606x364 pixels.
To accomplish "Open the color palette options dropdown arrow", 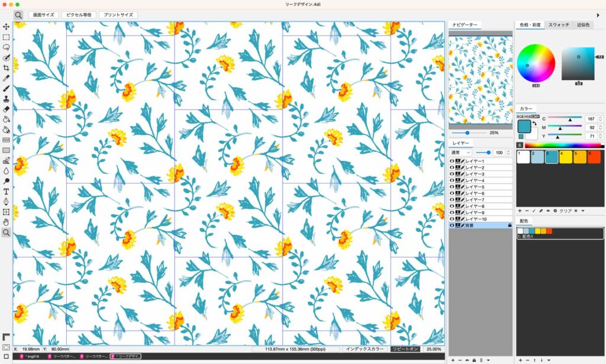I will pyautogui.click(x=583, y=211).
